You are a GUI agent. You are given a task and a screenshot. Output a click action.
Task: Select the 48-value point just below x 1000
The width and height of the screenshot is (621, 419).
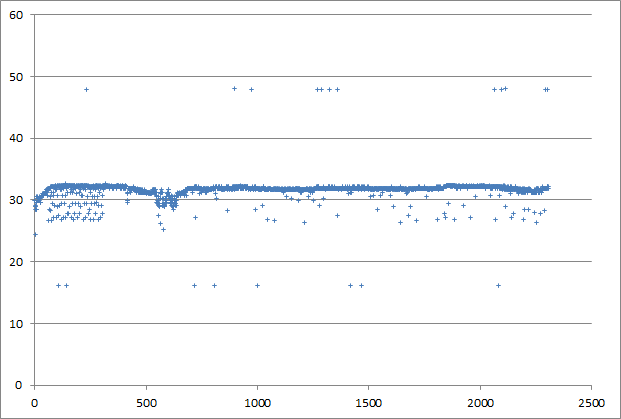(251, 90)
